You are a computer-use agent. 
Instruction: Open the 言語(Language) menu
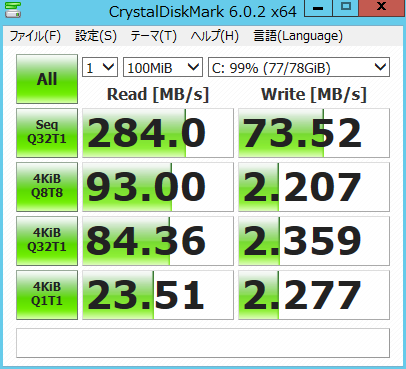(298, 36)
